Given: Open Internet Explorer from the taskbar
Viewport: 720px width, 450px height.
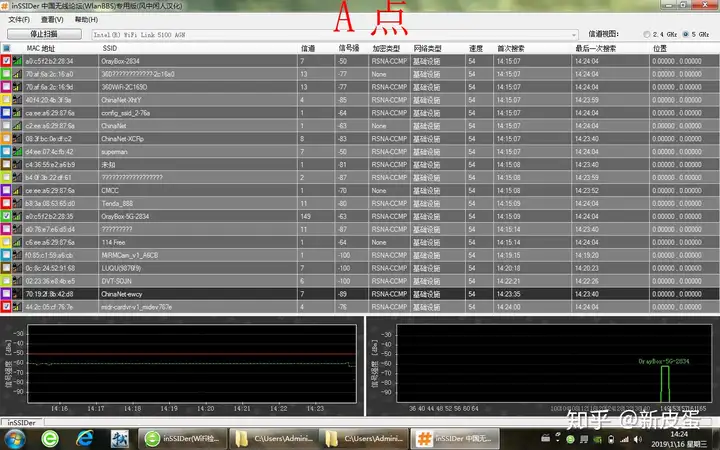Looking at the screenshot, I should (x=84, y=439).
